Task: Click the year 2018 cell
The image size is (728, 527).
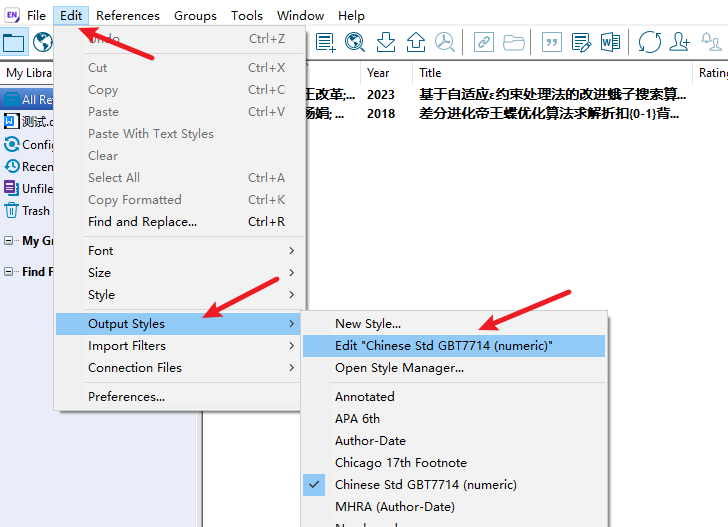Action: [381, 114]
